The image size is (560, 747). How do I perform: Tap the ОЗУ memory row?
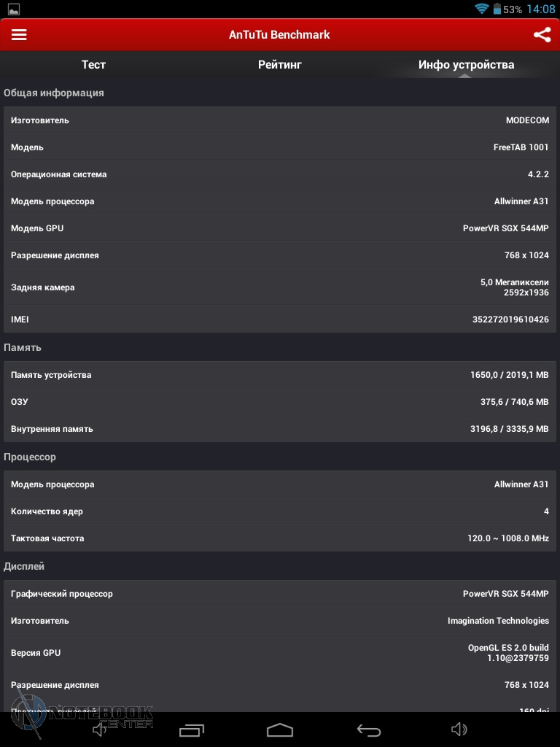click(x=280, y=402)
